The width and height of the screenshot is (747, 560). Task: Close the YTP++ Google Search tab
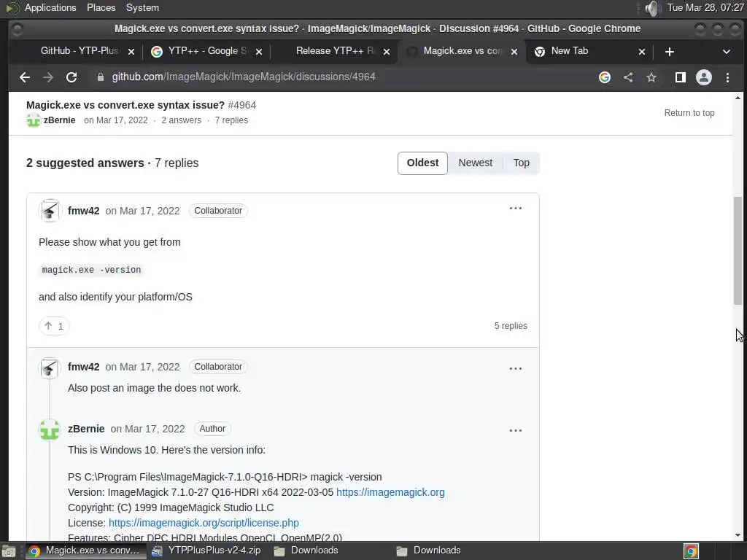259,52
